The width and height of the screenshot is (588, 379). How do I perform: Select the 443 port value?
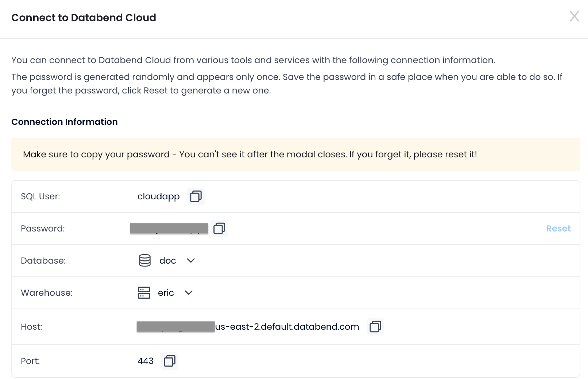(x=146, y=361)
